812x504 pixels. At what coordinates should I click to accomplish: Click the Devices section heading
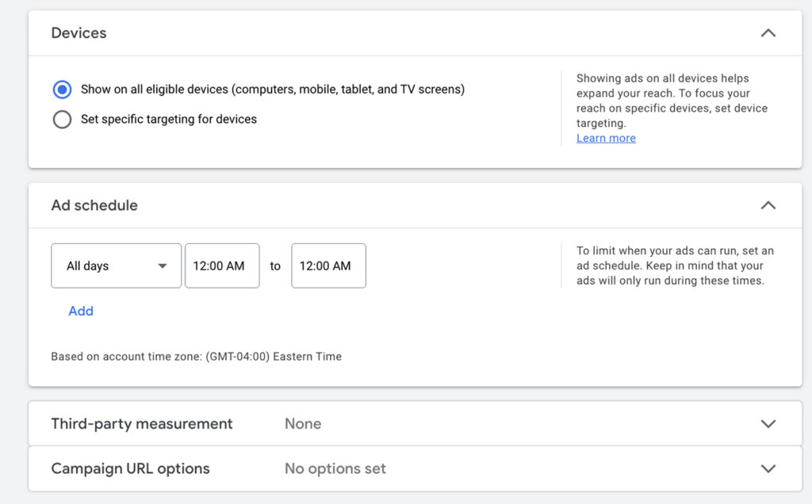[x=79, y=33]
